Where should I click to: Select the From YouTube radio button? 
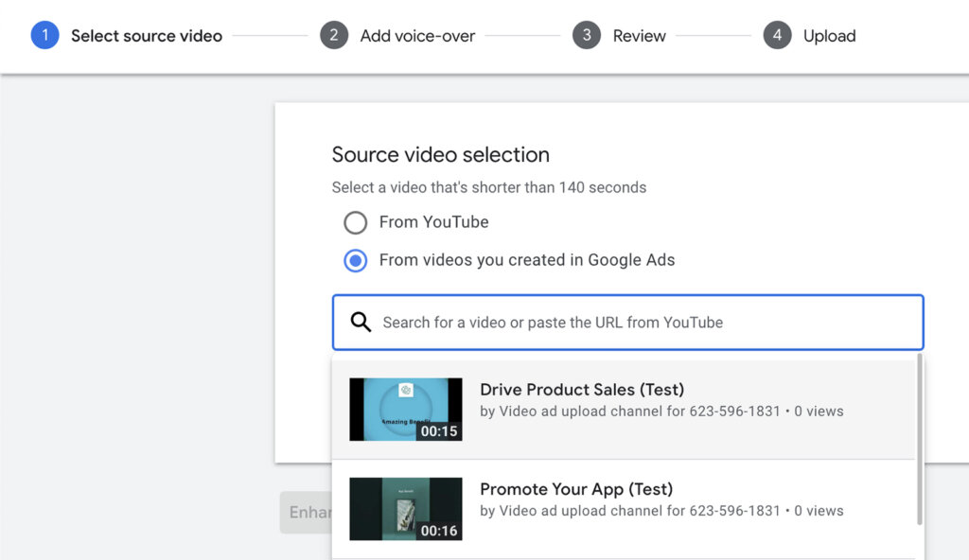(355, 222)
